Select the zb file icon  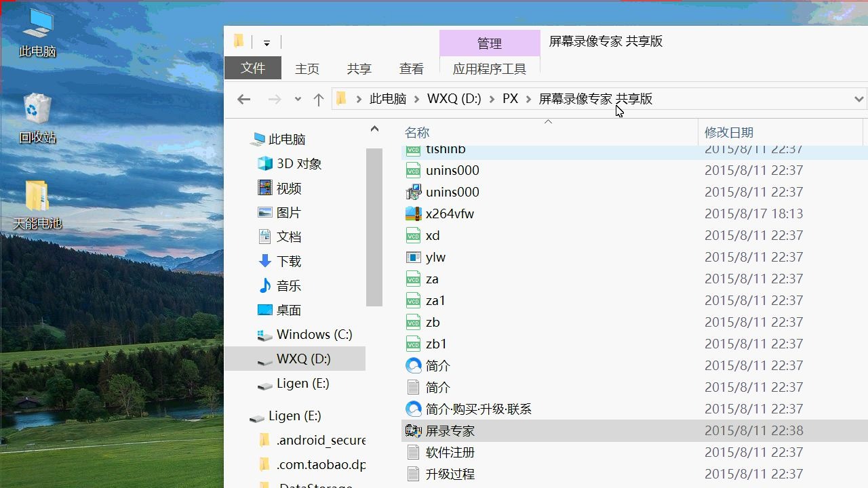pyautogui.click(x=414, y=323)
